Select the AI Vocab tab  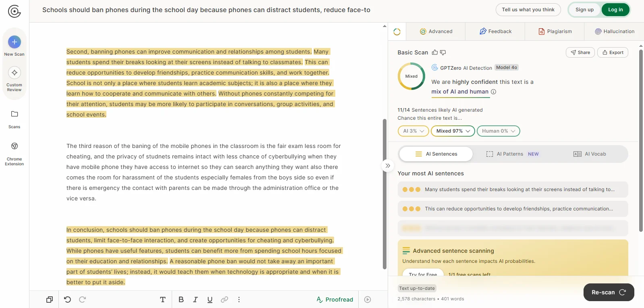[x=590, y=154]
